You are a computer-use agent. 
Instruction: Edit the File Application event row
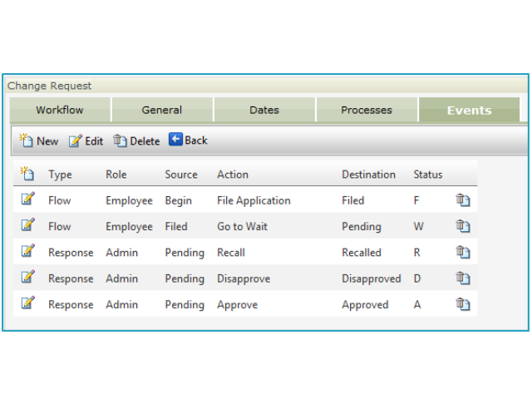[x=27, y=199]
